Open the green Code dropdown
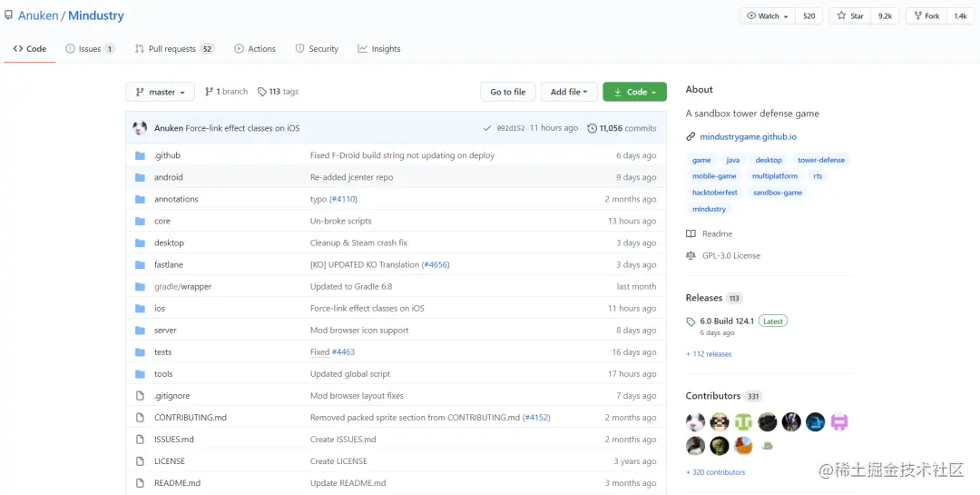 click(x=634, y=92)
